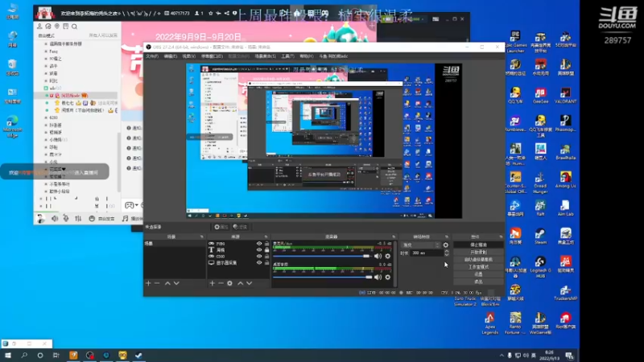Viewport: 644px width, 362px height.
Task: Show hidden icons chevron in system tray
Action: click(502, 356)
